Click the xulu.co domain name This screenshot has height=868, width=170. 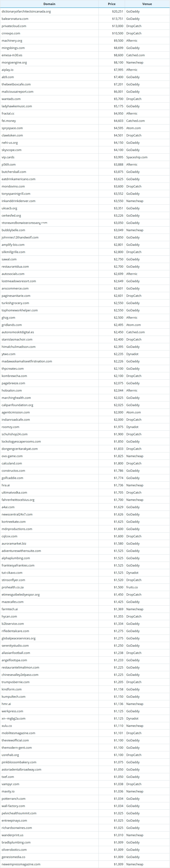(x=7, y=726)
